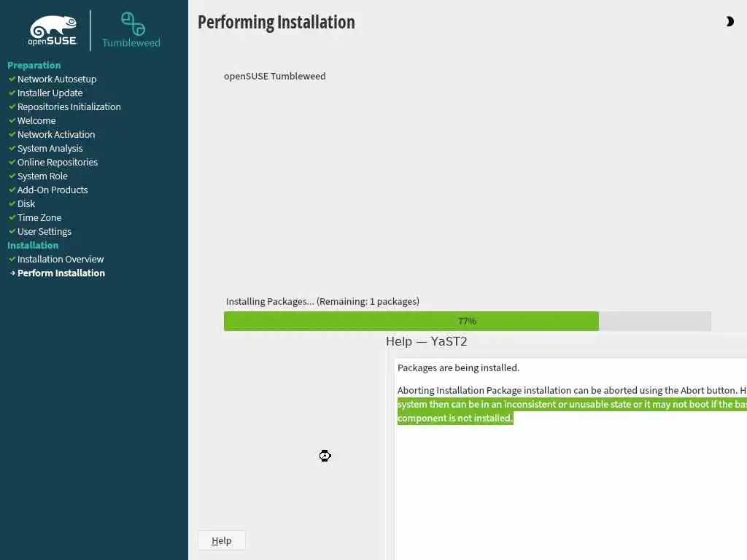Click arrow icon beside Perform Installation
The image size is (747, 560).
point(12,273)
